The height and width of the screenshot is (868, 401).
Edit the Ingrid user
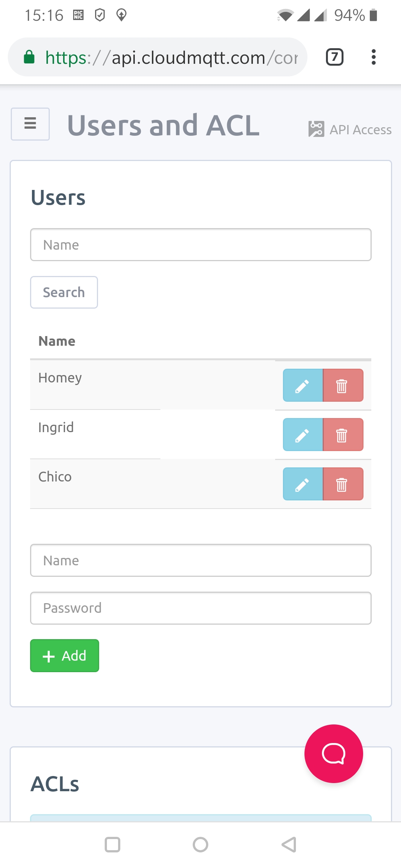pyautogui.click(x=303, y=435)
